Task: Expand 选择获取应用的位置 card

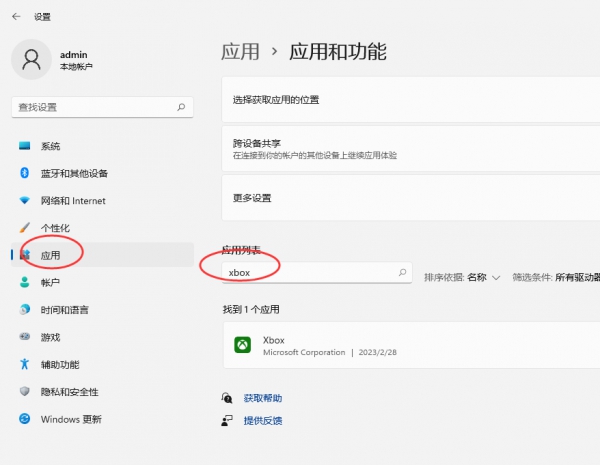Action: (411, 100)
